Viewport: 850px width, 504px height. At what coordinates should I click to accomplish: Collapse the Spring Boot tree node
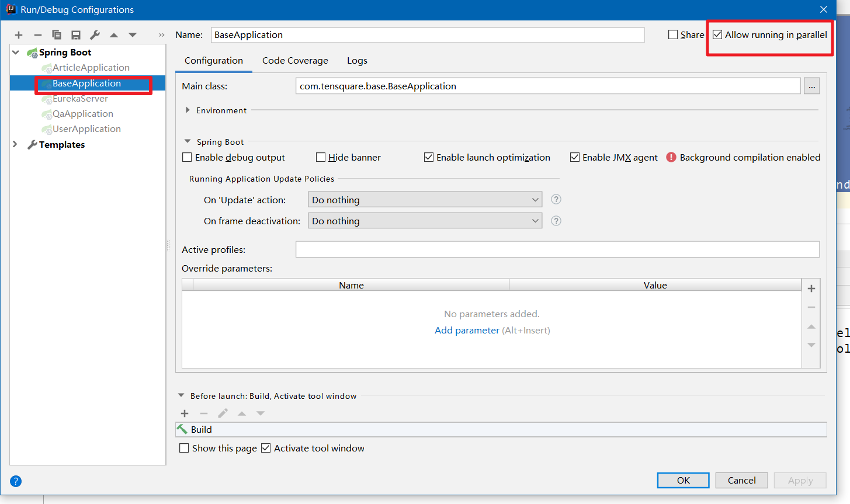pyautogui.click(x=16, y=53)
